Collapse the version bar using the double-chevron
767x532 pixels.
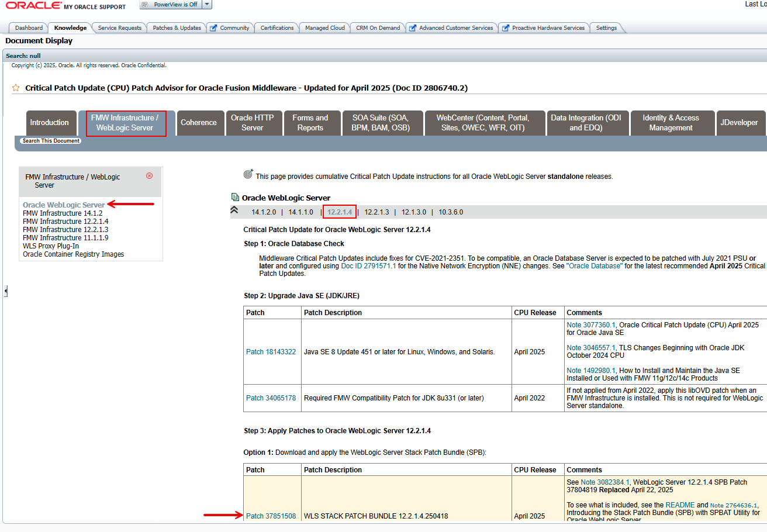point(234,210)
